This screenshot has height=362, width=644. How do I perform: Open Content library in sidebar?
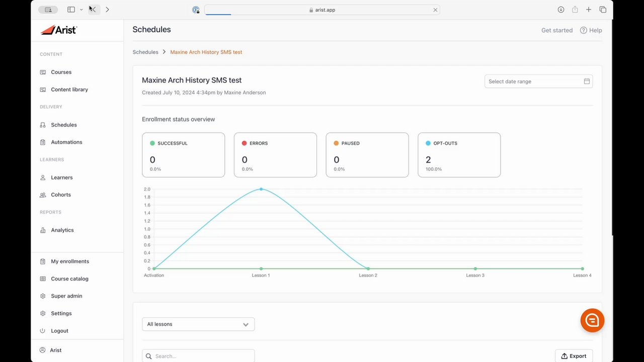pyautogui.click(x=69, y=89)
